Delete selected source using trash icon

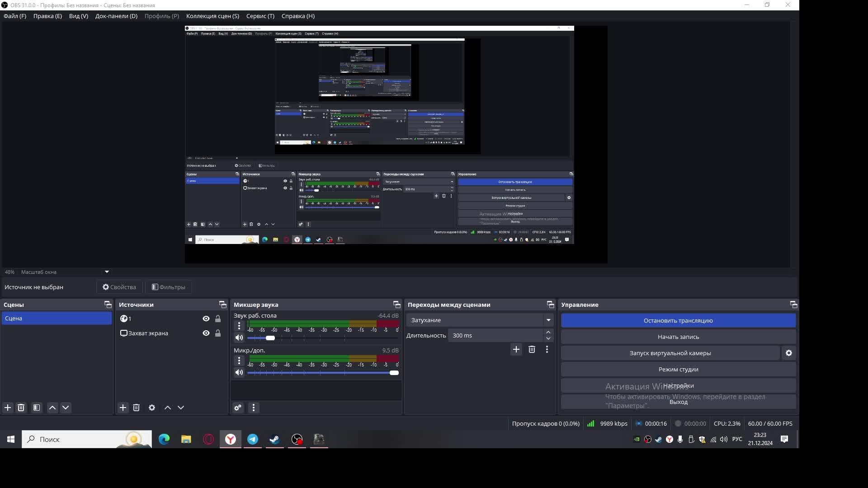137,408
